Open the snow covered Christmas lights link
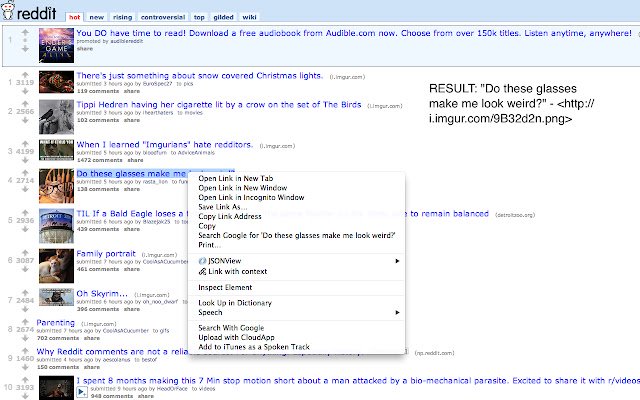 point(200,76)
